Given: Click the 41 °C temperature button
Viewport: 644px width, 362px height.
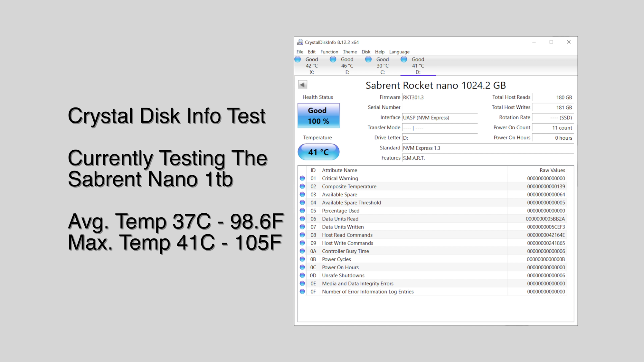Looking at the screenshot, I should (318, 152).
